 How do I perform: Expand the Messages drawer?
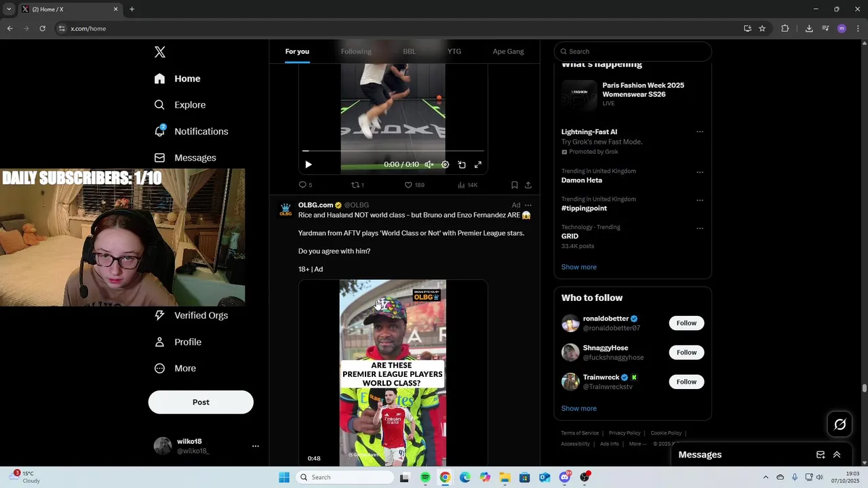pyautogui.click(x=837, y=455)
